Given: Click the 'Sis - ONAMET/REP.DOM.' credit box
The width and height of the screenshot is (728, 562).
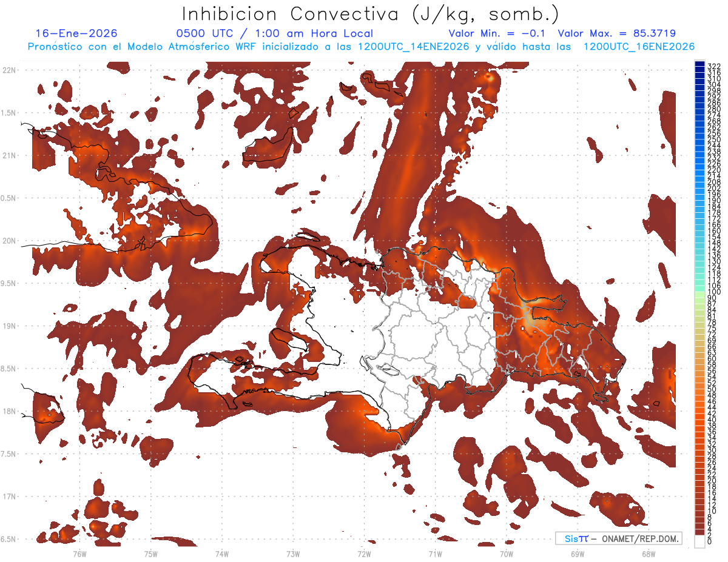Looking at the screenshot, I should 619,538.
